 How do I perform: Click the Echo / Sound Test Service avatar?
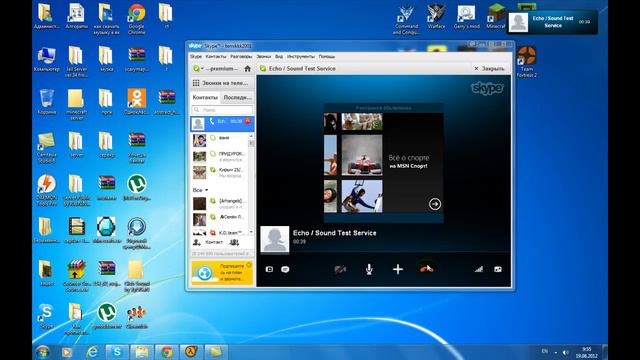(x=275, y=240)
